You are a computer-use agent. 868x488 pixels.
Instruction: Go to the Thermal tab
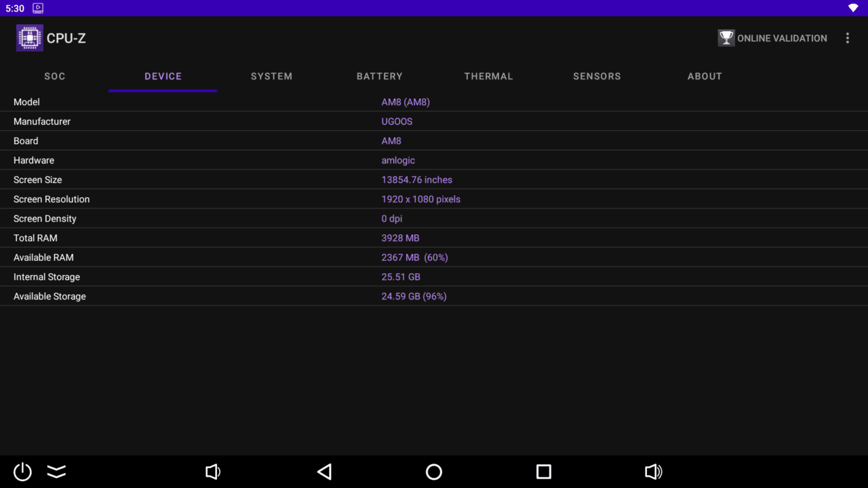(488, 77)
